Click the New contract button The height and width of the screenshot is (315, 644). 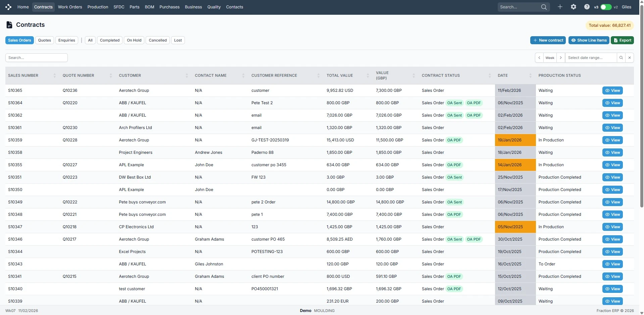pyautogui.click(x=548, y=40)
